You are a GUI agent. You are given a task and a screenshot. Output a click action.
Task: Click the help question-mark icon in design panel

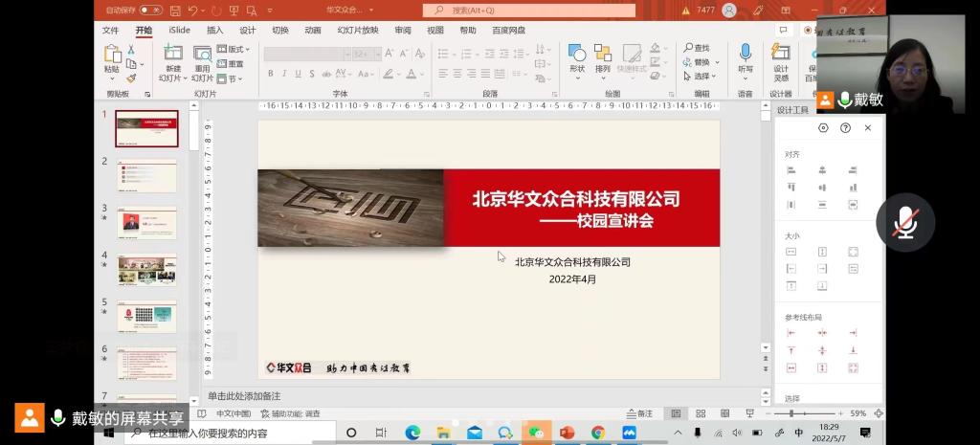click(845, 127)
